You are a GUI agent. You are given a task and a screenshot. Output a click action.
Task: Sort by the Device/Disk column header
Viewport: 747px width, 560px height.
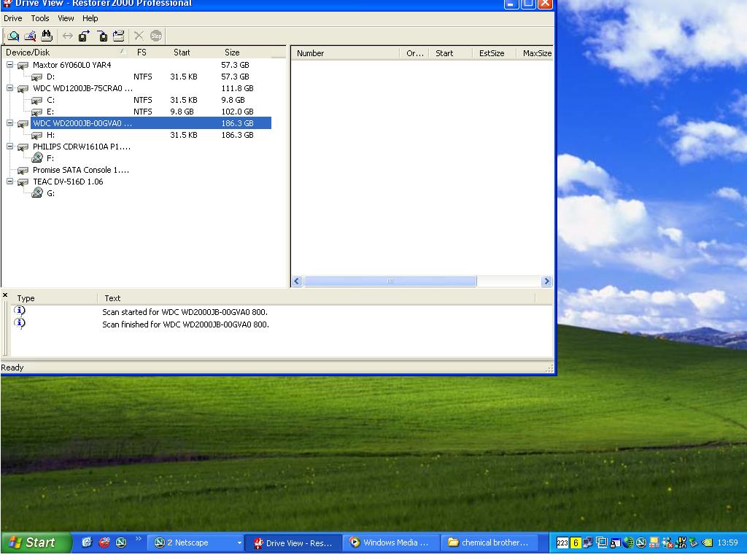66,52
